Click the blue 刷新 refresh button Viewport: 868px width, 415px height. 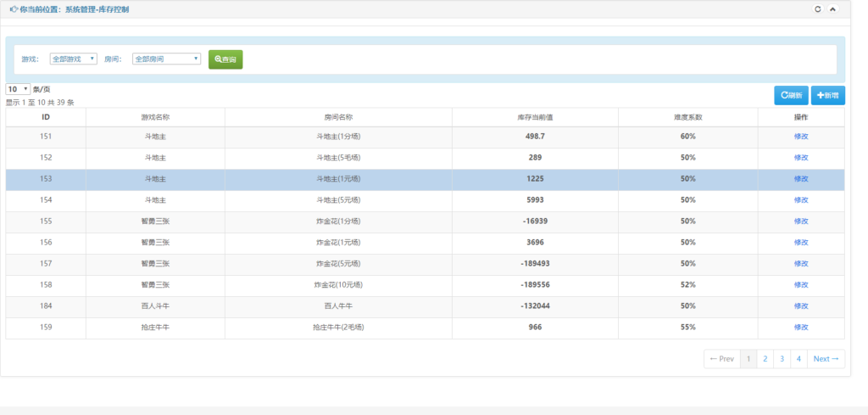pyautogui.click(x=791, y=96)
